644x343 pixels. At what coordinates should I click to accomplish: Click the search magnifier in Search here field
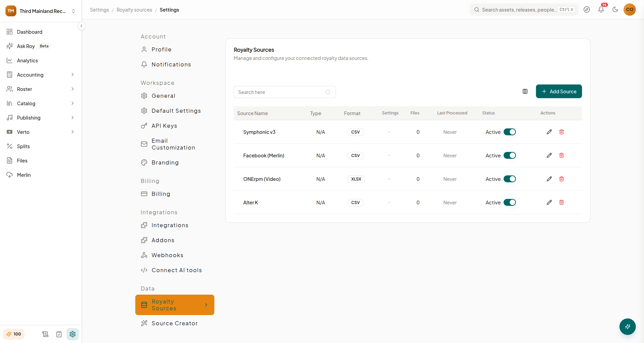coord(328,92)
